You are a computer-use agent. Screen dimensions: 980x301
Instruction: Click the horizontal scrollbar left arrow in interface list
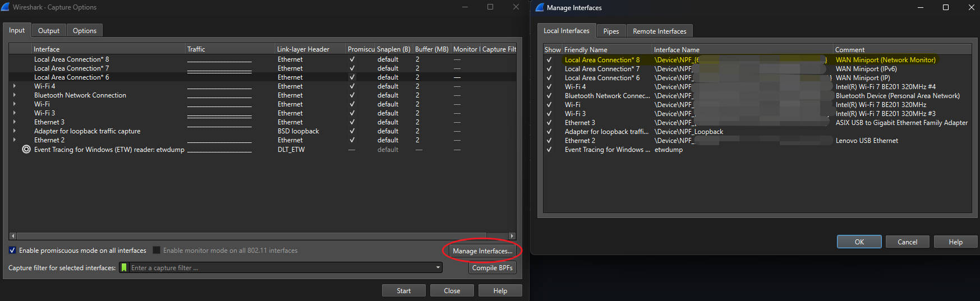click(13, 236)
